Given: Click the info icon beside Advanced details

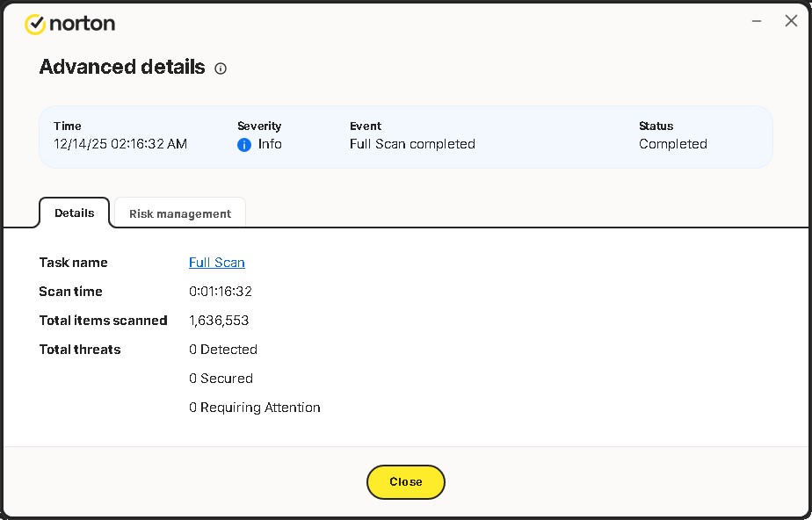Looking at the screenshot, I should [221, 69].
